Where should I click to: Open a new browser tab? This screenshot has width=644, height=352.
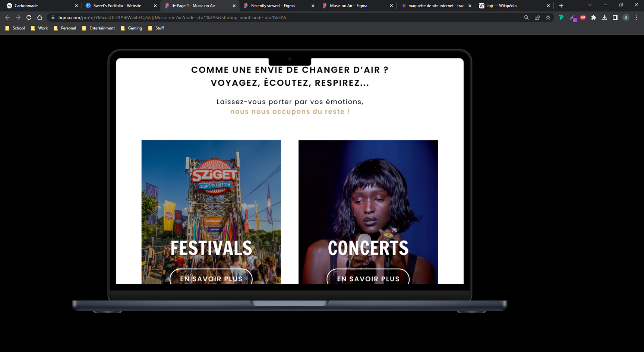coord(561,6)
